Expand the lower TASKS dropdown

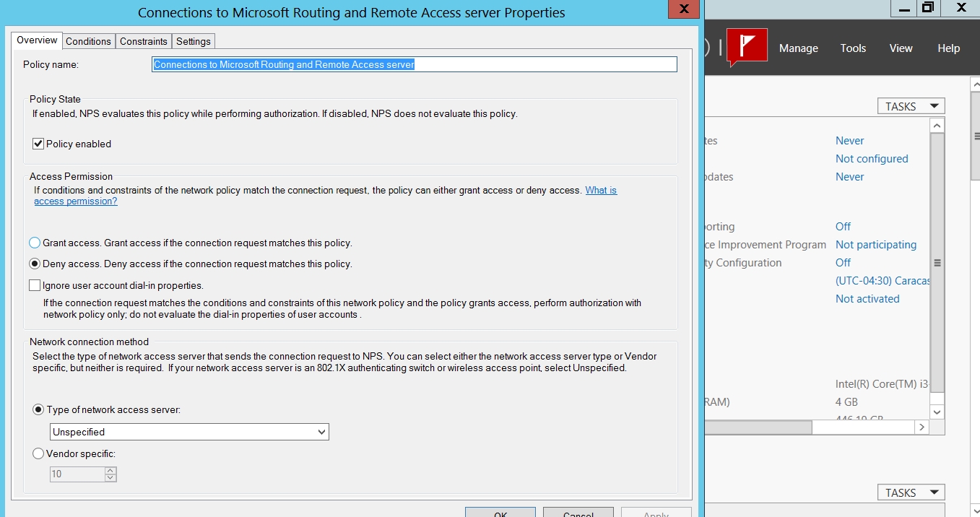click(x=911, y=492)
